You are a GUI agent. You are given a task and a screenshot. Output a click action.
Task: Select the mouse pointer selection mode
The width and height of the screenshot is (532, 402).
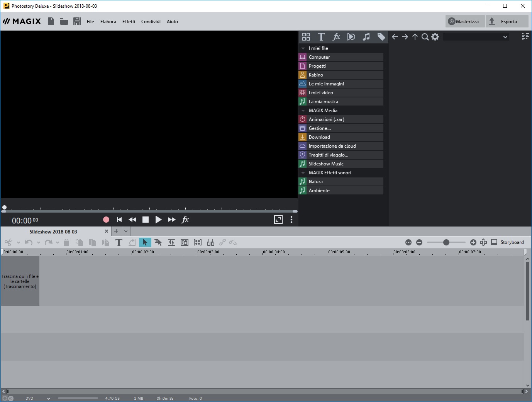pos(145,242)
